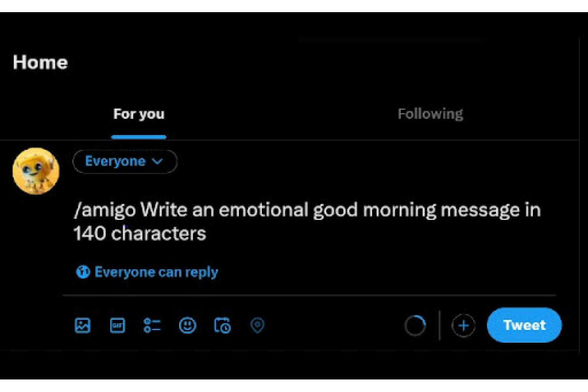Open the emoji picker smiley icon

[187, 325]
